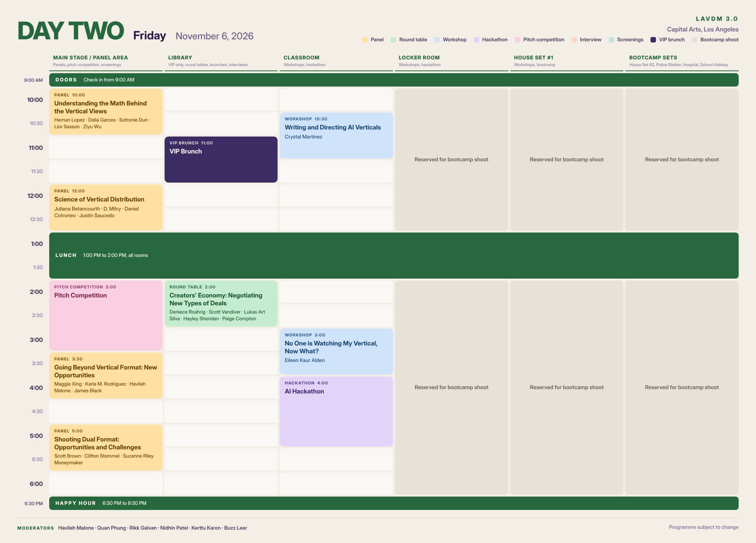Click the November 6, 2026 date
This screenshot has height=543, width=756.
pos(214,36)
